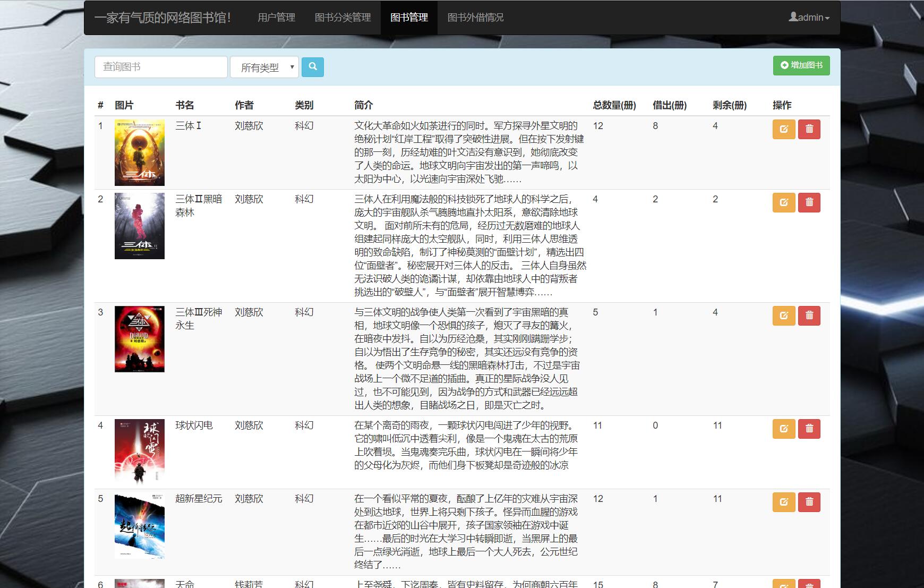Click the 三体Ⅲ死神永生 cover image
924x588 pixels.
point(140,339)
